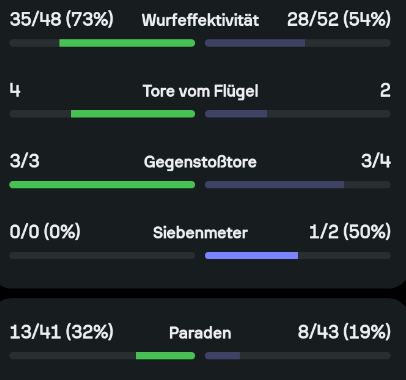Viewport: 406px width, 380px height.
Task: Click the 0/0 (0%) Siebenmeter value
Action: pyautogui.click(x=45, y=231)
